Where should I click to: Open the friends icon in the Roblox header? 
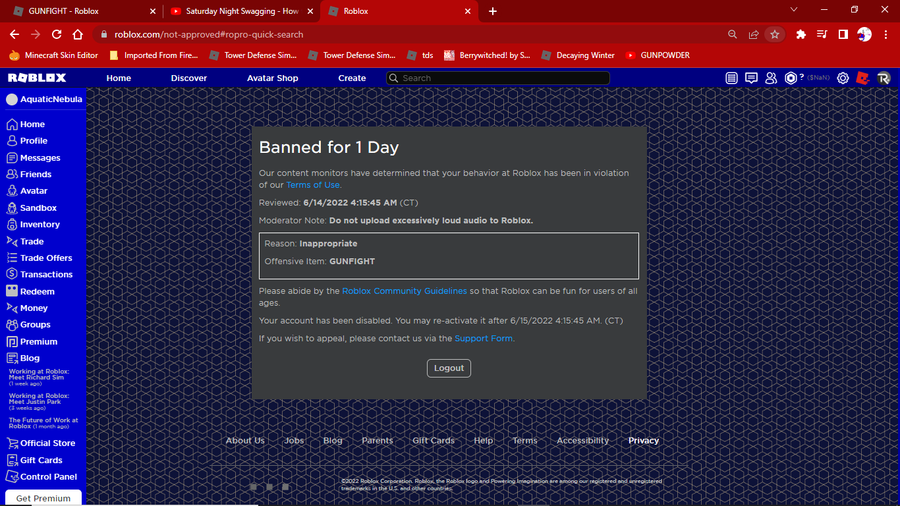tap(771, 78)
